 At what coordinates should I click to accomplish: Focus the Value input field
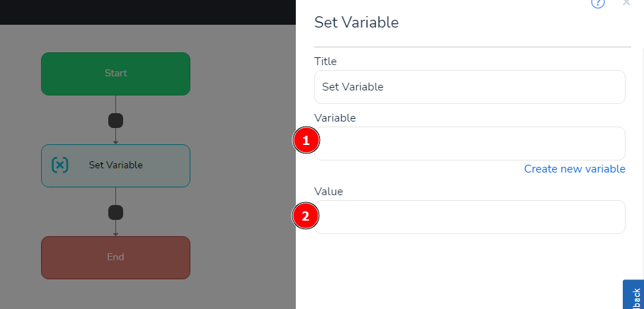469,217
